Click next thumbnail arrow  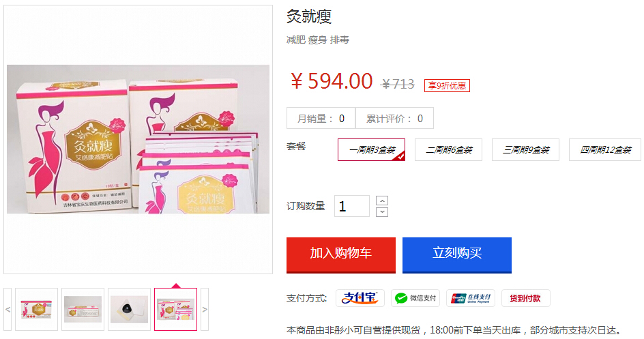[x=205, y=309]
